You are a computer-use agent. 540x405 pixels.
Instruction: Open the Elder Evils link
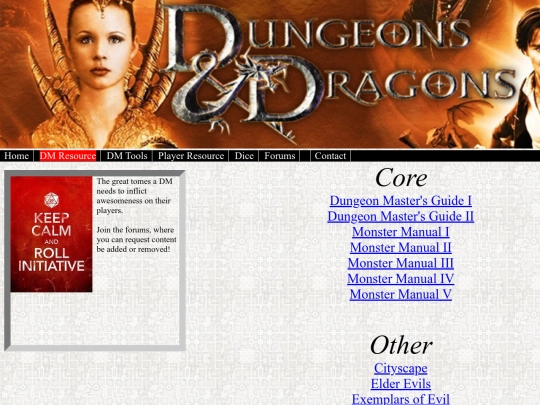(401, 384)
